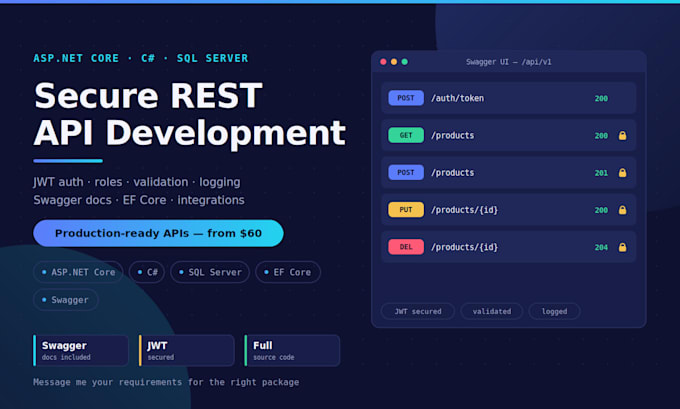
Task: Click lock icon on DEL /products/{id} row
Action: pos(622,247)
